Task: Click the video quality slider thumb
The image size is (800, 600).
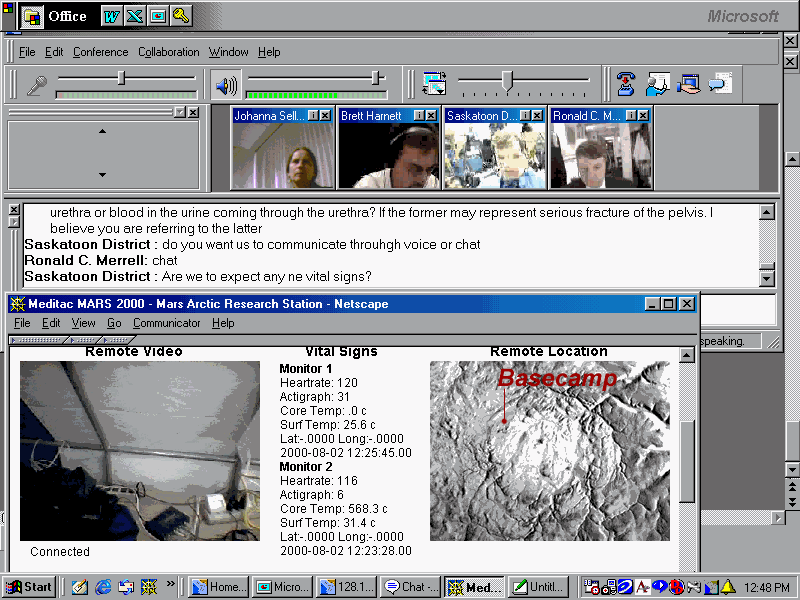Action: click(507, 81)
